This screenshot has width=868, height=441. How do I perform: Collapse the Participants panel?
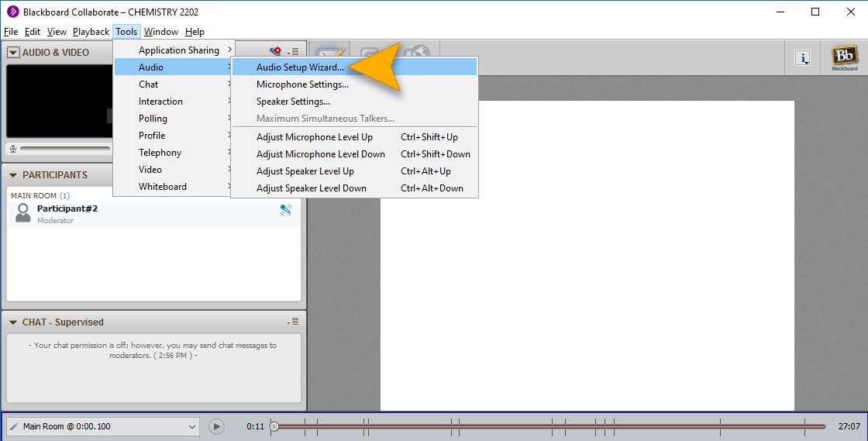pos(13,175)
